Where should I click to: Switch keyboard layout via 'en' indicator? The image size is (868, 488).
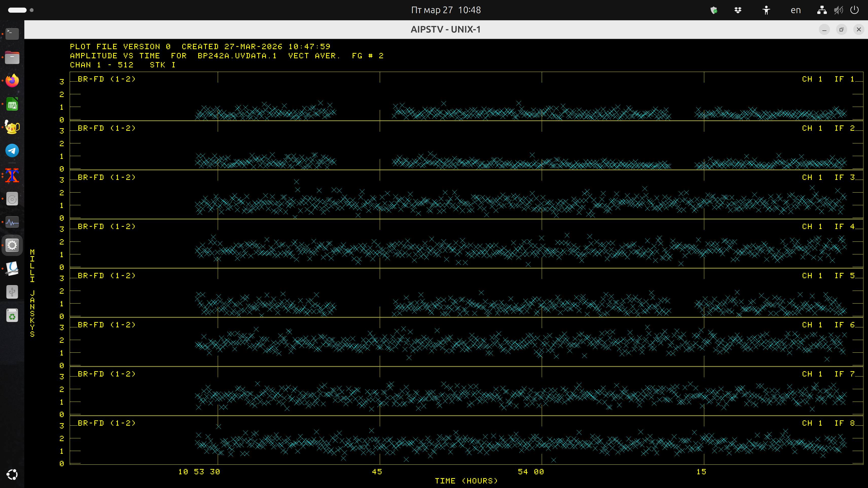[x=795, y=10]
